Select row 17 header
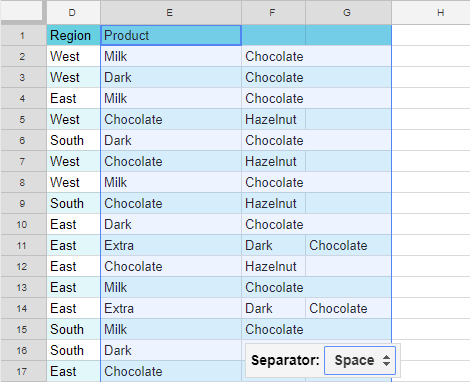 point(23,371)
